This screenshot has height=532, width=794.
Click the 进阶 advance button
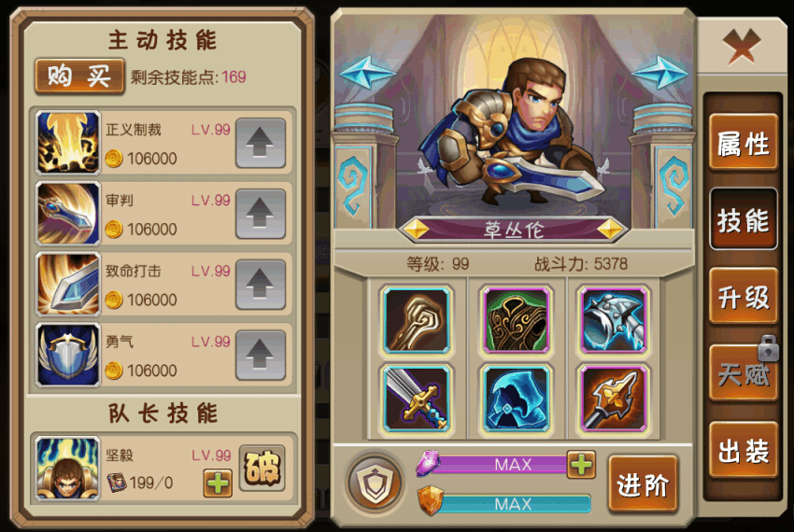pos(643,483)
